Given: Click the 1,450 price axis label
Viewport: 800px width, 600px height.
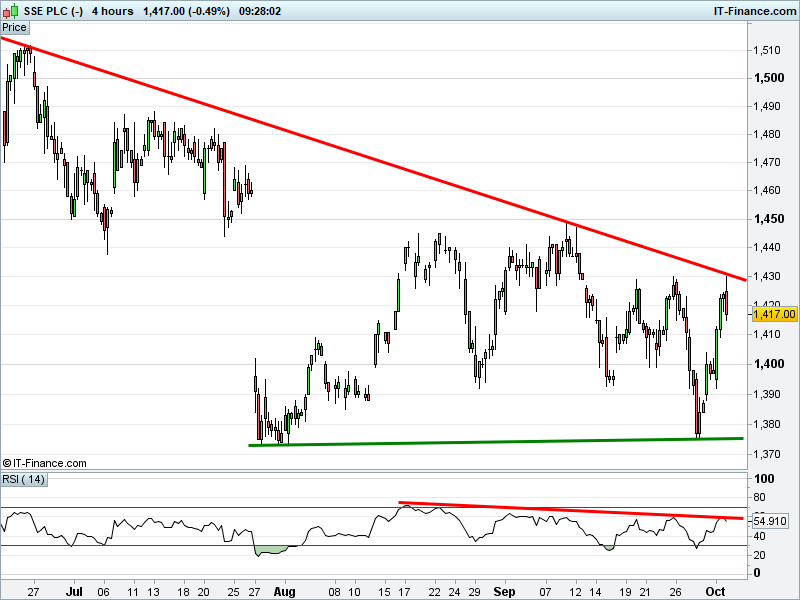Looking at the screenshot, I should [769, 219].
